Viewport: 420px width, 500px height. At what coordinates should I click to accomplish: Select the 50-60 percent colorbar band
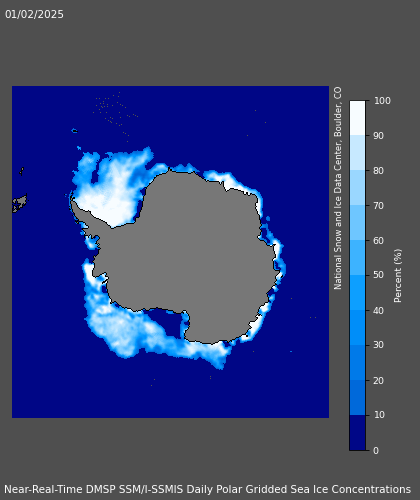click(357, 258)
